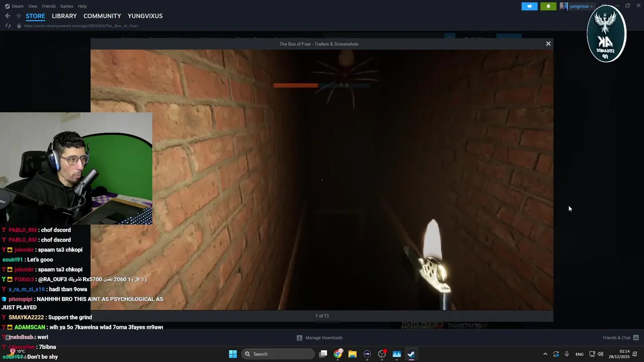Open the Steam announcements megaphone button
The image size is (644, 362).
click(529, 6)
